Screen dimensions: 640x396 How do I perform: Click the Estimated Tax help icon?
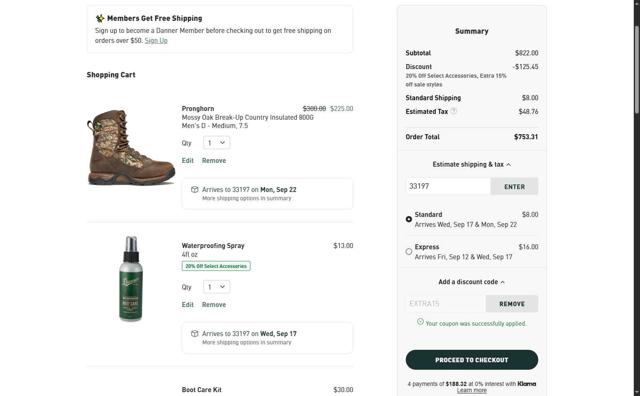point(453,111)
